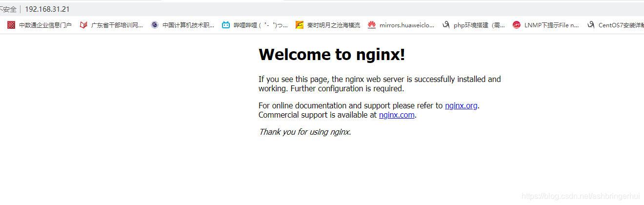
Task: Open bookmark labeled 中数通企业信息门户
Action: (x=45, y=25)
